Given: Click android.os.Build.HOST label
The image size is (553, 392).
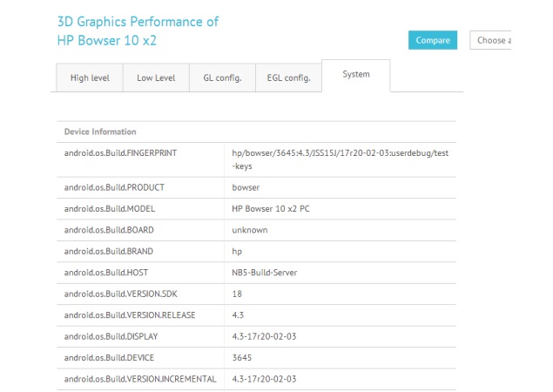Looking at the screenshot, I should (x=106, y=273).
